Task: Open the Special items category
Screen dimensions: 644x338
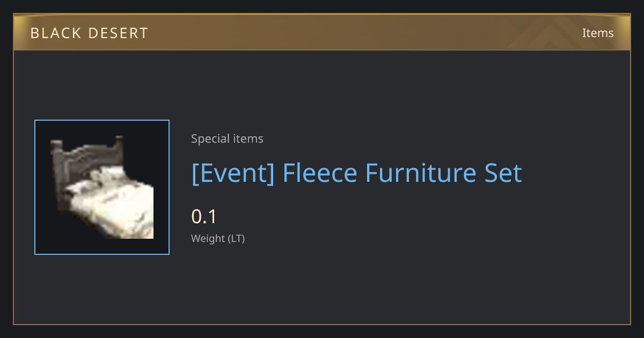Action: [x=227, y=139]
